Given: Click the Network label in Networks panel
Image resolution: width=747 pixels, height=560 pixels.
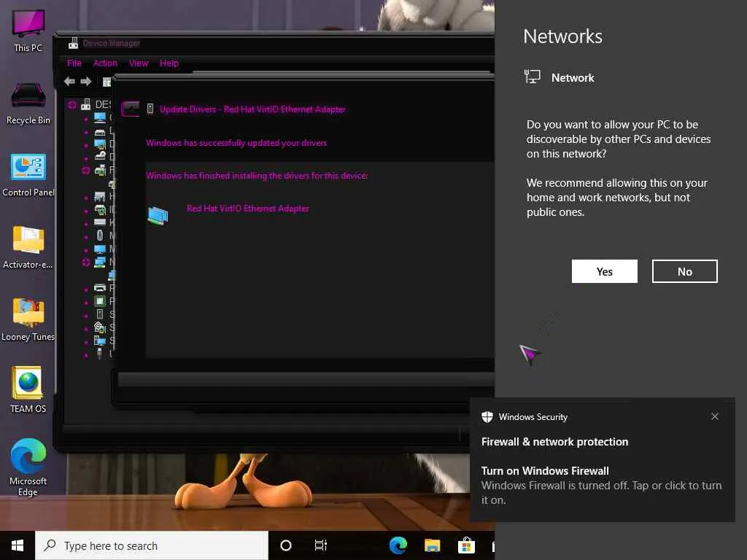Looking at the screenshot, I should pos(573,77).
